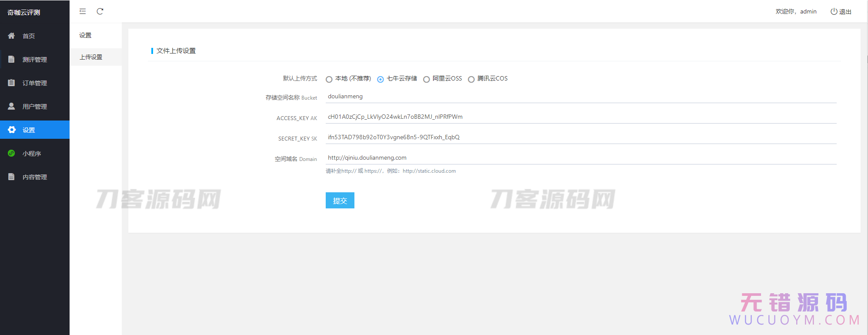Click the SECRET_KEY SK input field
The height and width of the screenshot is (335, 868).
click(x=581, y=137)
